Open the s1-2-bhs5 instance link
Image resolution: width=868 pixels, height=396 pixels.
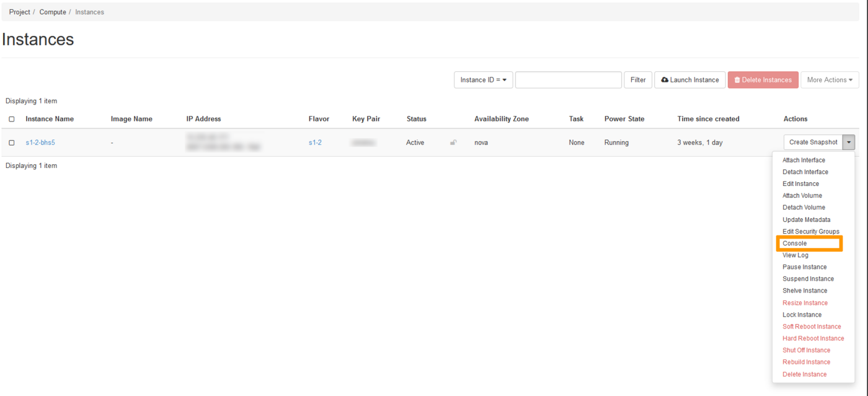click(x=40, y=143)
